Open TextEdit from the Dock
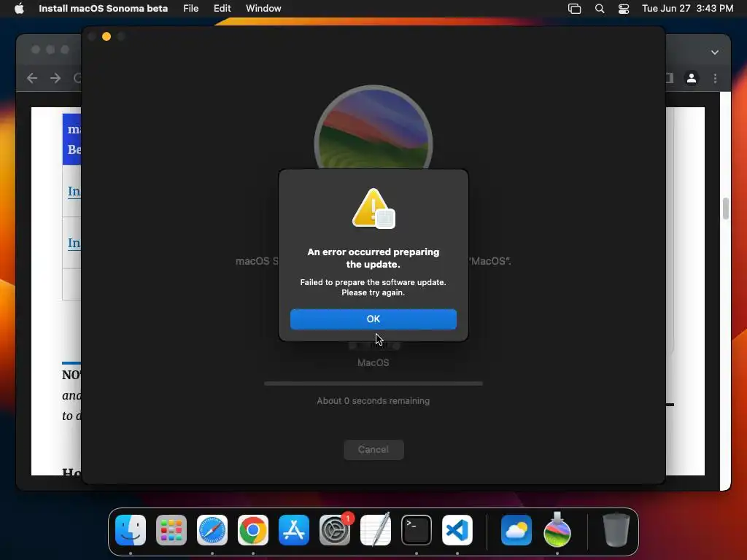The width and height of the screenshot is (747, 560). [376, 530]
